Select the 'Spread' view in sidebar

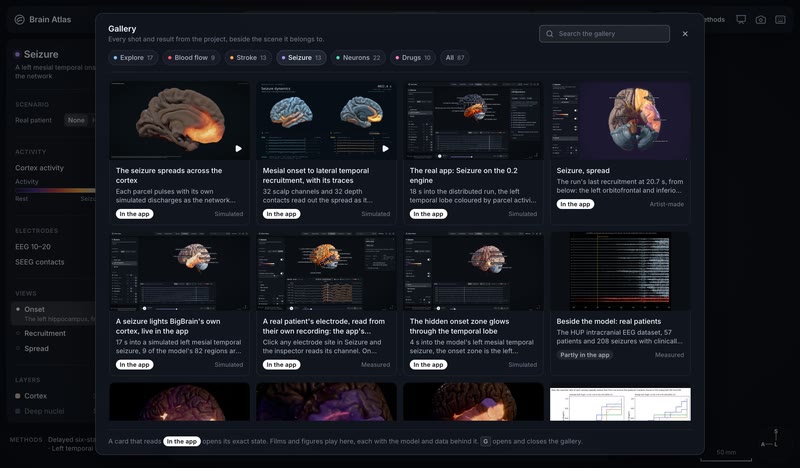36,349
